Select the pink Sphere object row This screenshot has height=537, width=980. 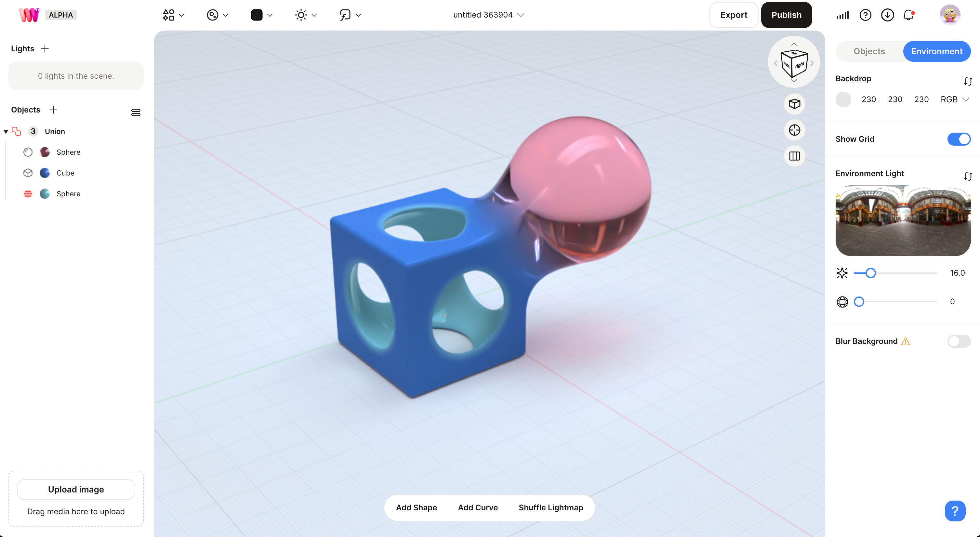coord(75,152)
